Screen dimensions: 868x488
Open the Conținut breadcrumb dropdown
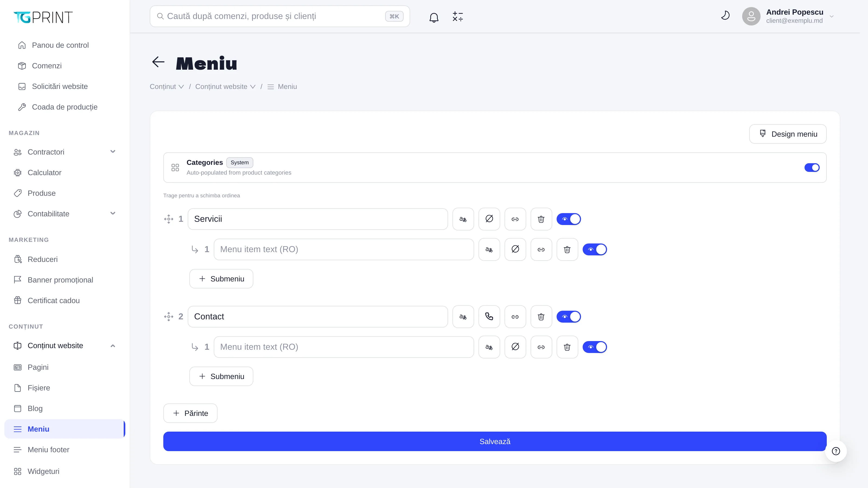coord(167,86)
